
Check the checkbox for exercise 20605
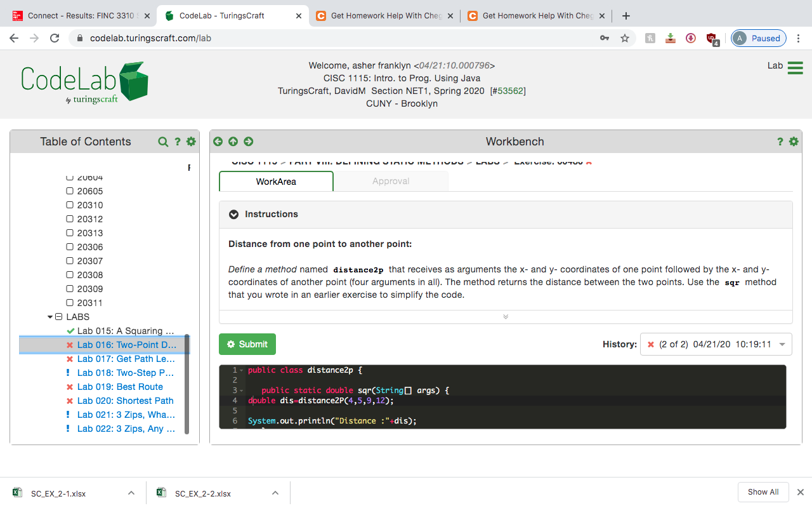(69, 190)
